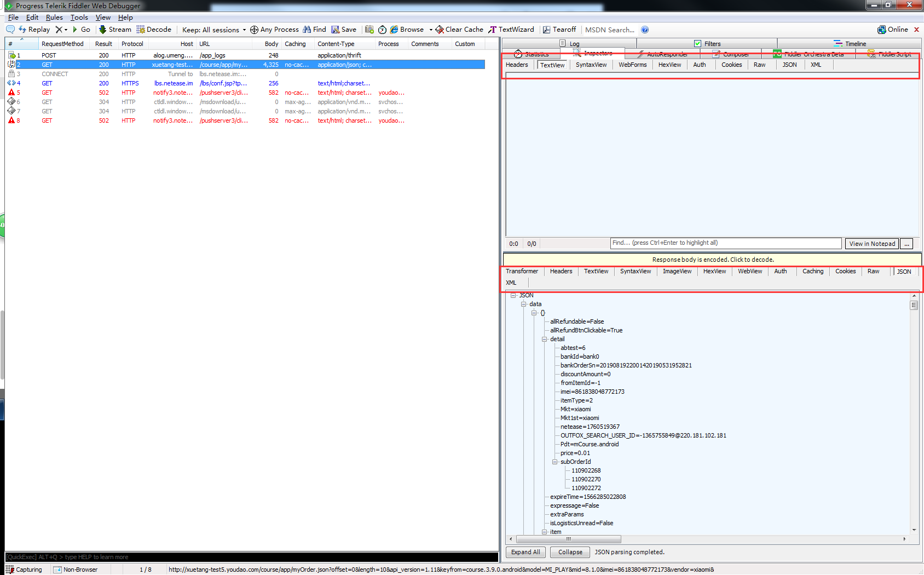The height and width of the screenshot is (575, 924).
Task: Click the timer stopwatch icon in toolbar
Action: pyautogui.click(x=382, y=30)
